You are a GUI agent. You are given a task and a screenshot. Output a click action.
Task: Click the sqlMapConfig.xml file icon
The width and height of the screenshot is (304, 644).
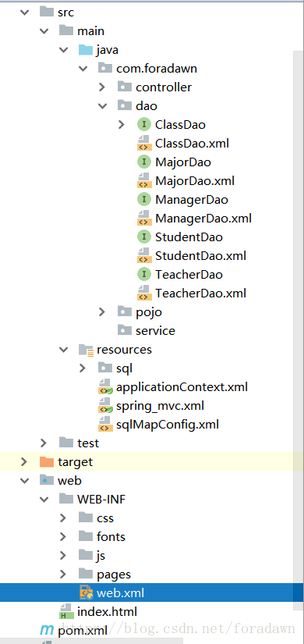[104, 425]
